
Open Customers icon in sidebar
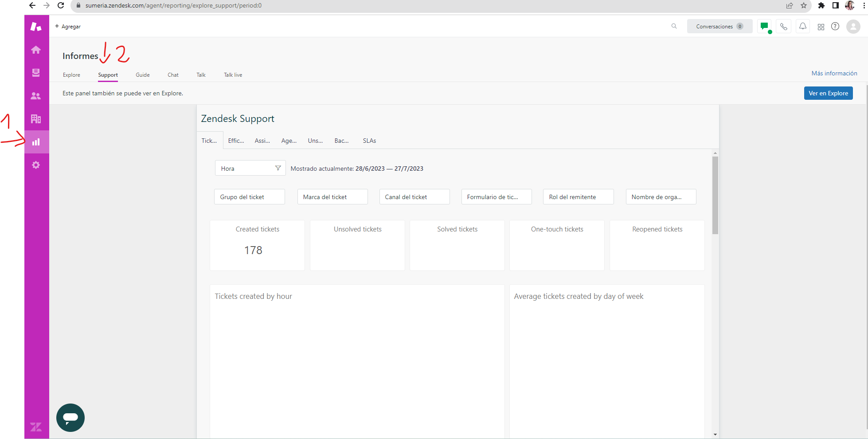36,96
